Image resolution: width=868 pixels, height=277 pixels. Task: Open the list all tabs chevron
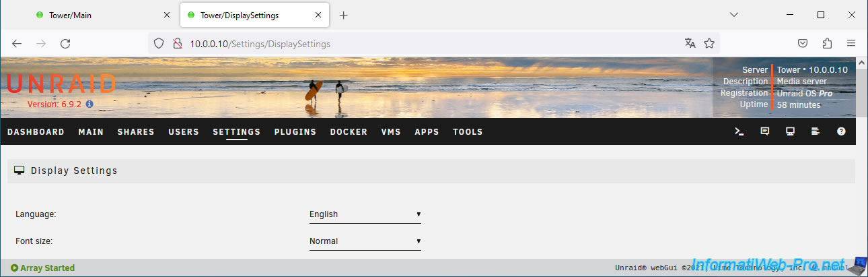734,15
